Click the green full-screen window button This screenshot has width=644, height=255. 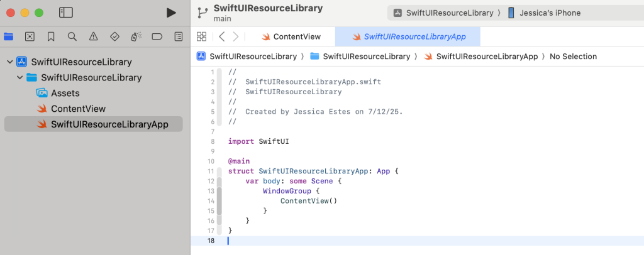(x=38, y=13)
